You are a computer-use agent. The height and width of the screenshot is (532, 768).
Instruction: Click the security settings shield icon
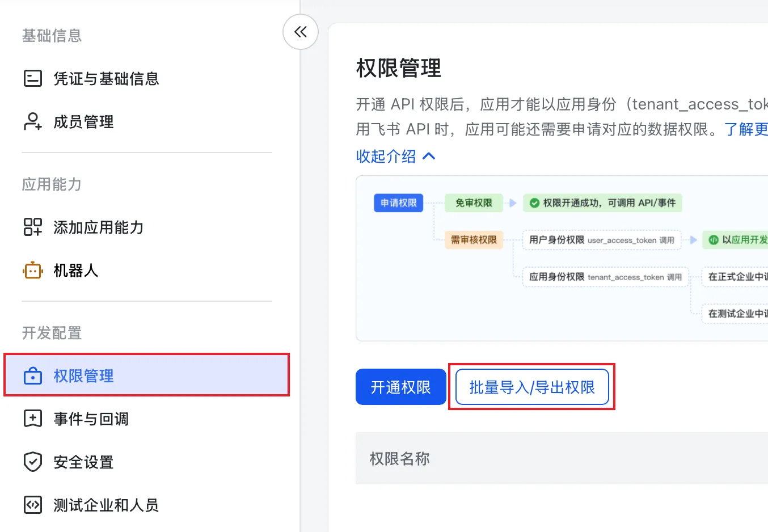tap(33, 462)
